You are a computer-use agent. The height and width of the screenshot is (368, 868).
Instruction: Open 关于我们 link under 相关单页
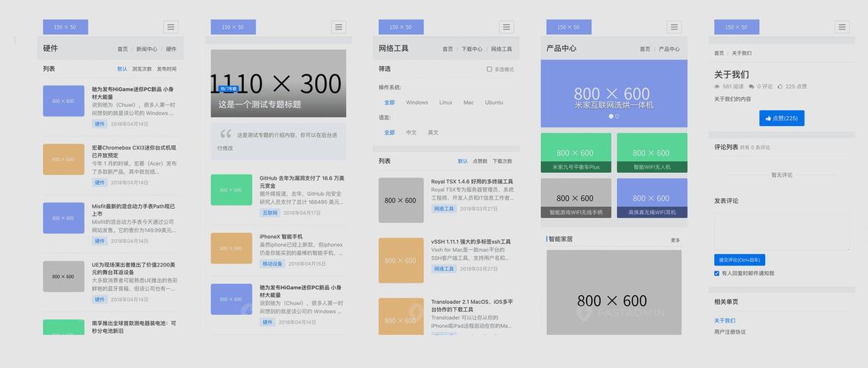coord(724,321)
